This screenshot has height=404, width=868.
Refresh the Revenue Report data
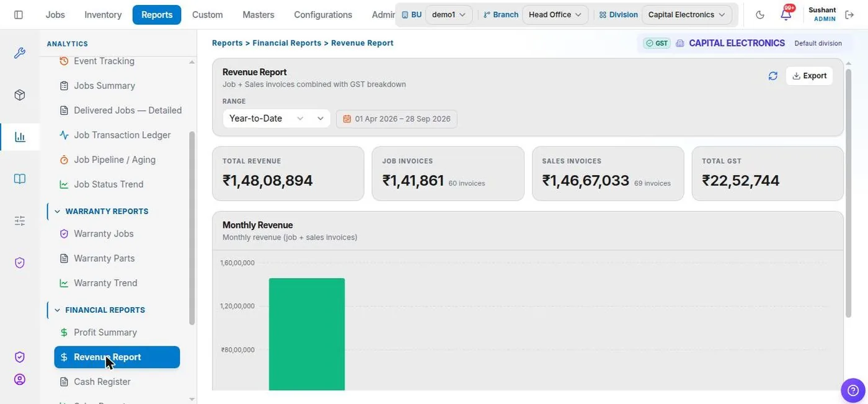tap(773, 76)
